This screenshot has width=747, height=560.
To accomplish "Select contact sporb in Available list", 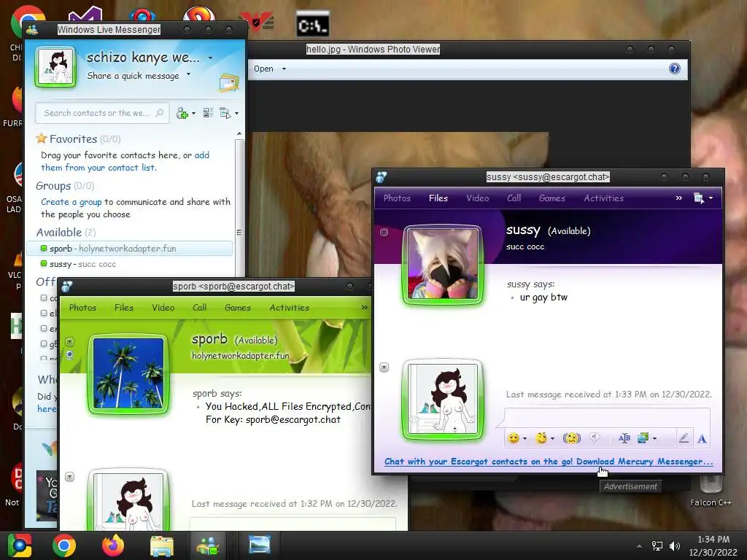I will 130,249.
